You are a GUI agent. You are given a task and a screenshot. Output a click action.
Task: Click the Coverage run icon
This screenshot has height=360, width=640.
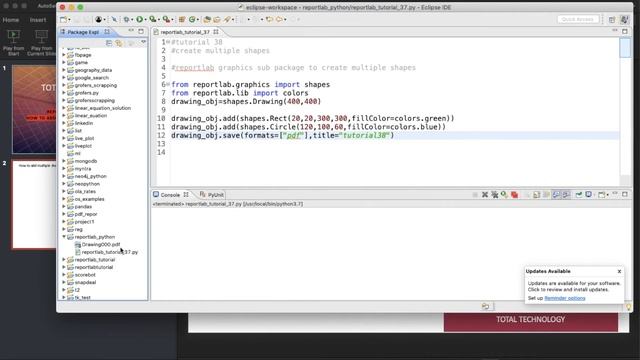153,19
